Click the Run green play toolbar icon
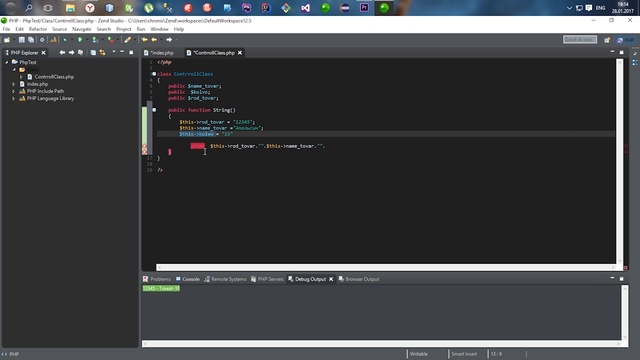The width and height of the screenshot is (640, 360). [x=80, y=40]
